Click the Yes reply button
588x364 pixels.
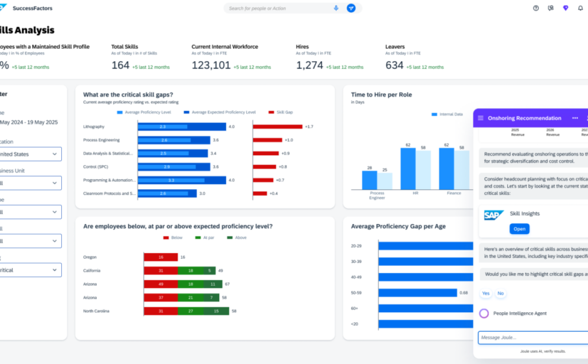(x=486, y=293)
